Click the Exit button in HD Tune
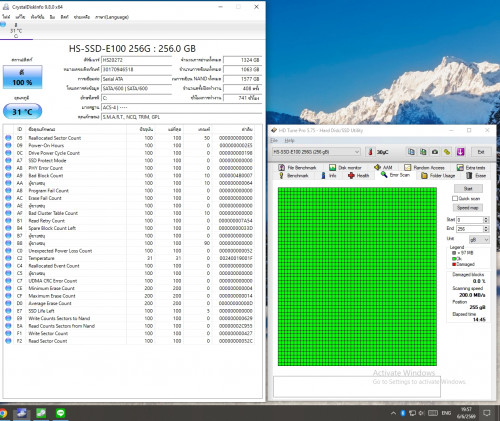The width and height of the screenshot is (500, 421). [x=481, y=152]
